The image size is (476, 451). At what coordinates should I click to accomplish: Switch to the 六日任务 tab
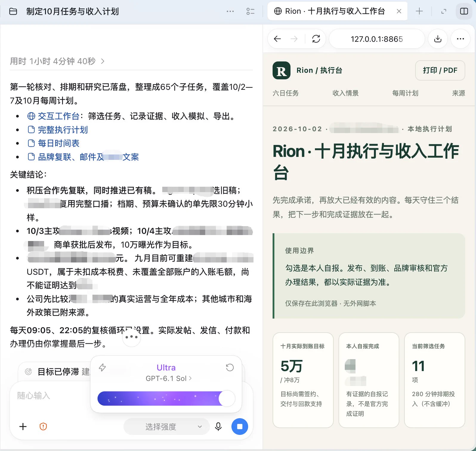[x=285, y=93]
